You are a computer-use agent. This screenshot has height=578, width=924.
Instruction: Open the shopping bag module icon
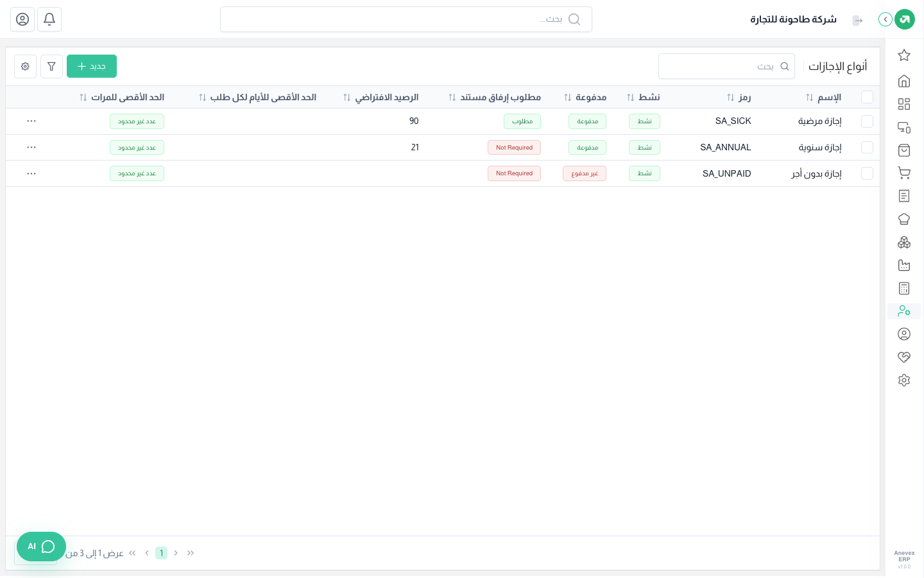[x=904, y=150]
